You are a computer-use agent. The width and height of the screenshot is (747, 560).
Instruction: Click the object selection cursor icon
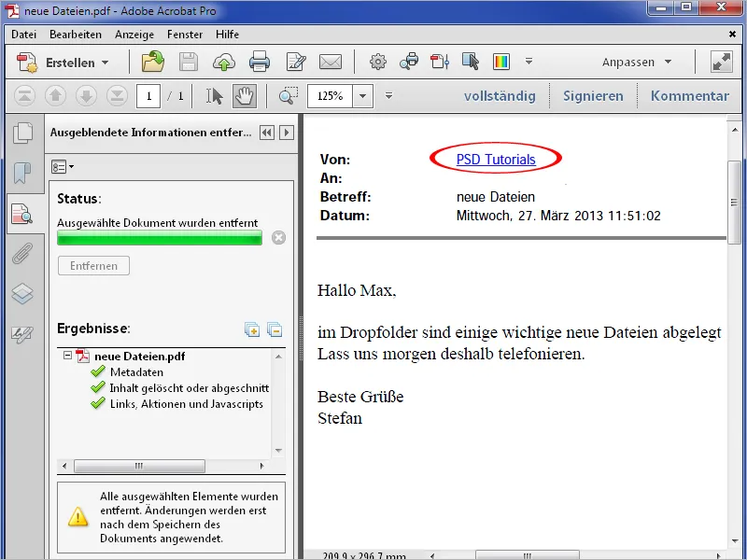coord(471,62)
